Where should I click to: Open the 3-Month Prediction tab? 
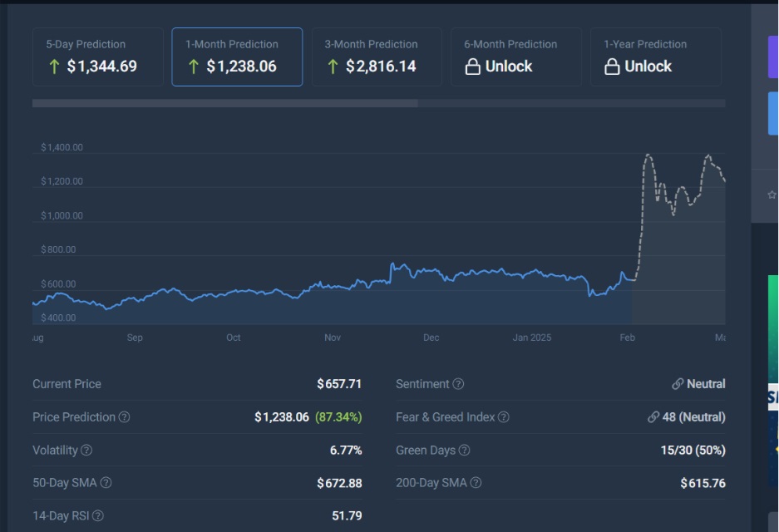377,57
